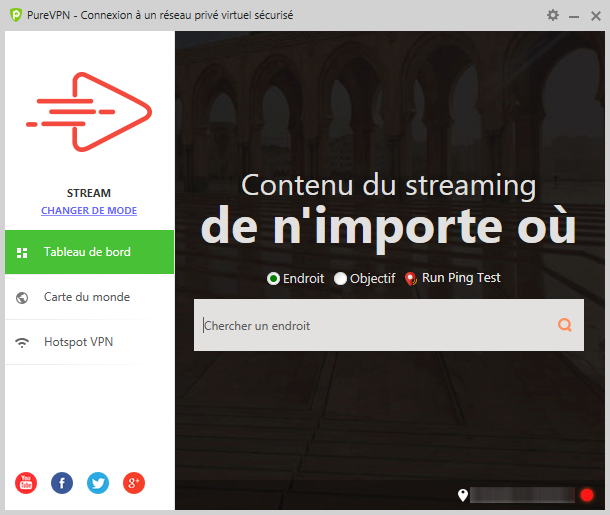The width and height of the screenshot is (610, 515).
Task: Select the Endroit radio button
Action: click(273, 279)
